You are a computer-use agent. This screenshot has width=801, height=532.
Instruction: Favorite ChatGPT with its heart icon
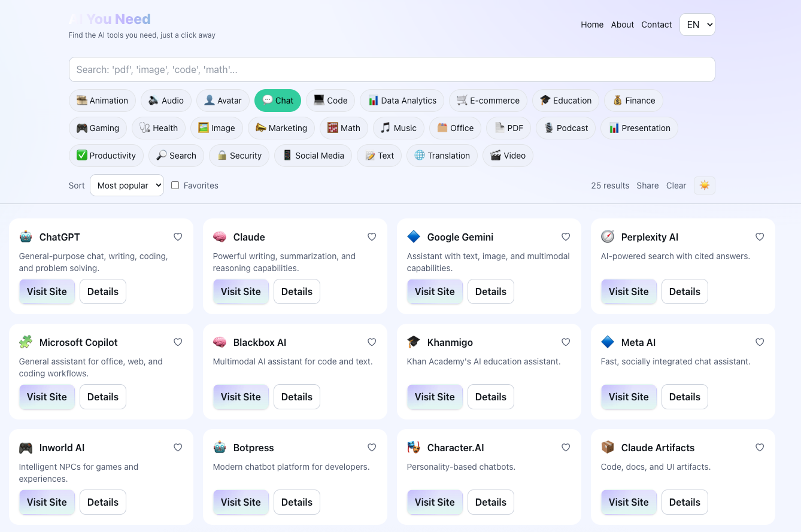178,237
